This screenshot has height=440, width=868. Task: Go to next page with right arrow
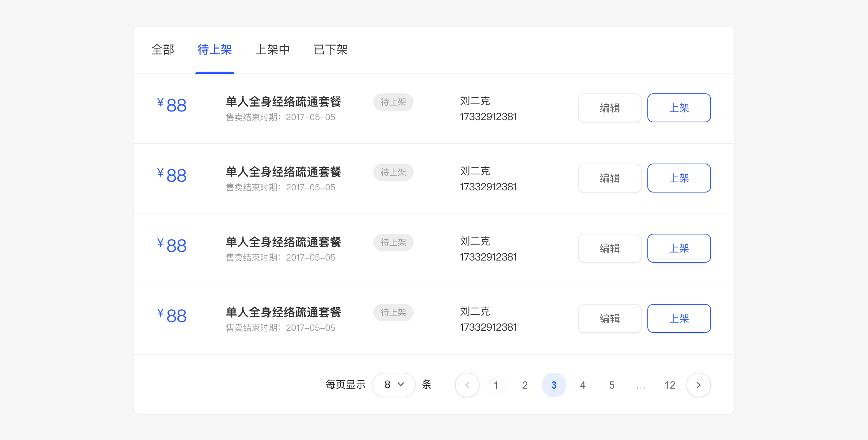[x=698, y=385]
